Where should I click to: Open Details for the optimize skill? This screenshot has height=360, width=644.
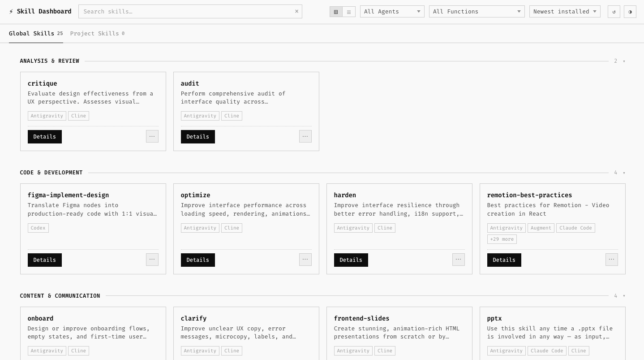click(198, 260)
